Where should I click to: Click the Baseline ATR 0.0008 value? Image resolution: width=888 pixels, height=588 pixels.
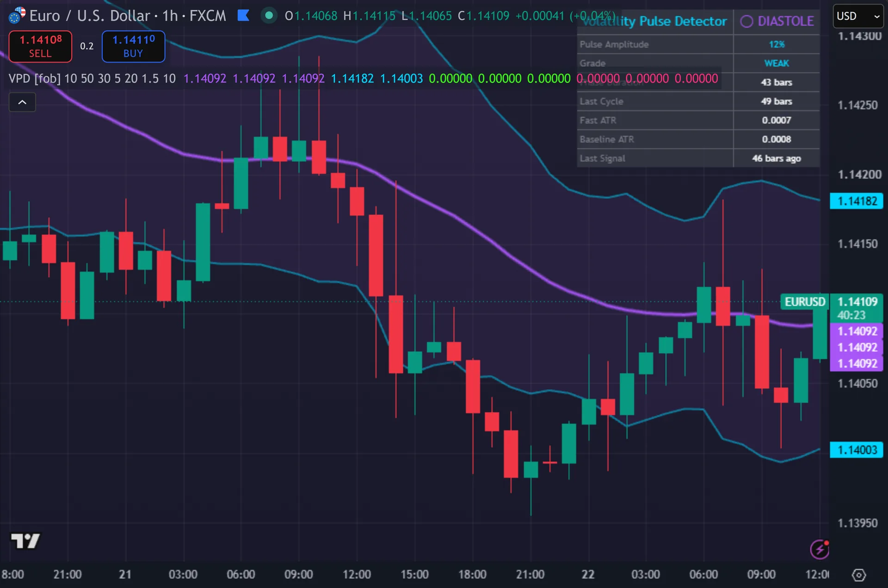click(x=777, y=139)
